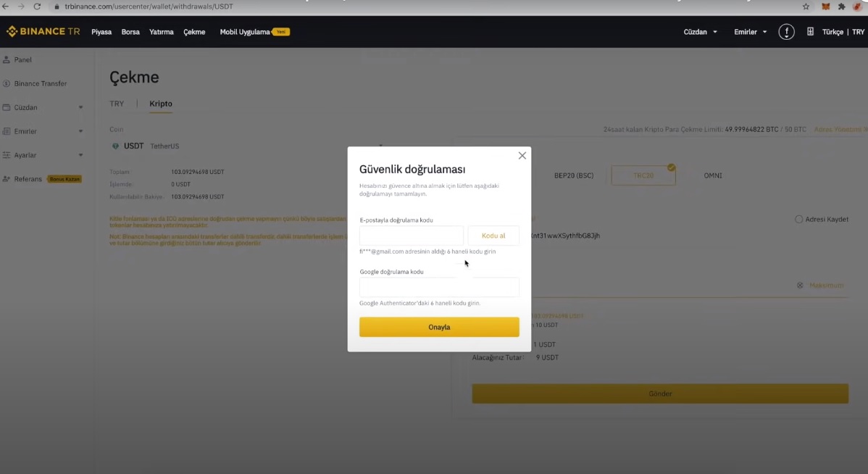Click the Cüzdan wallet sidebar icon
This screenshot has width=868, height=474.
point(7,107)
